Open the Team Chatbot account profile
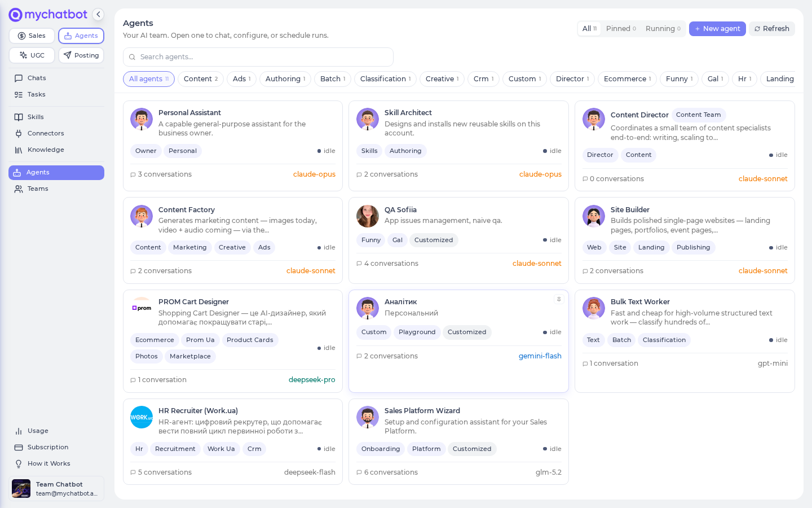 pyautogui.click(x=56, y=489)
